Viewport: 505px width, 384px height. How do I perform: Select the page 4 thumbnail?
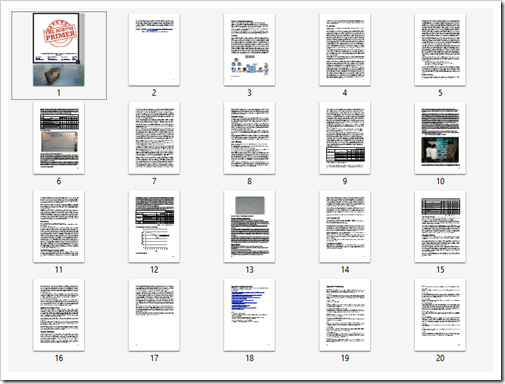[345, 49]
